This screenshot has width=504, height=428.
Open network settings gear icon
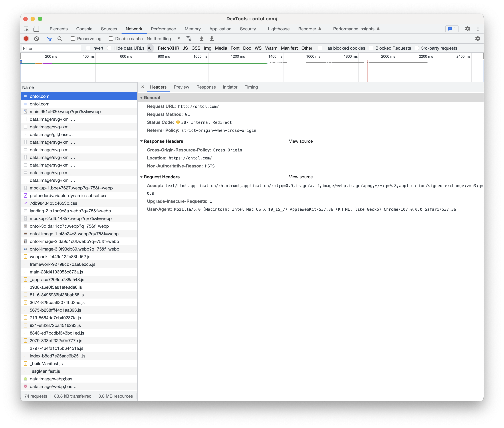[x=478, y=39]
